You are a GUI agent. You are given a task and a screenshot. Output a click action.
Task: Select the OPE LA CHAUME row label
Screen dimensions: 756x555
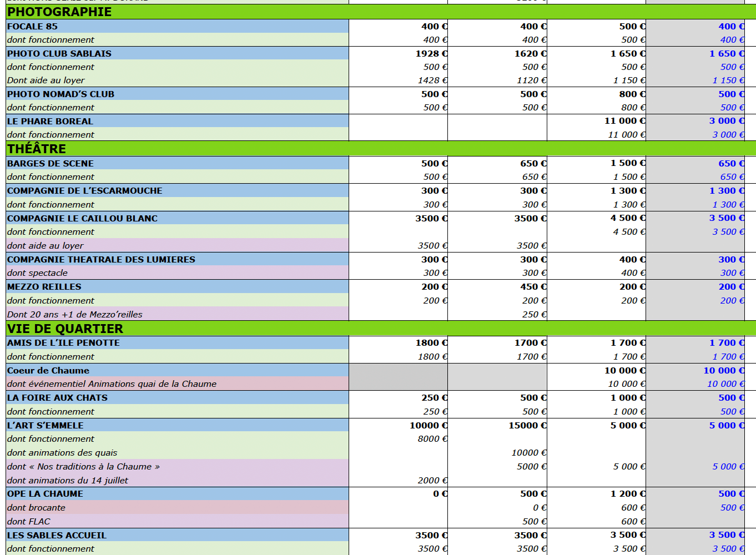click(x=45, y=493)
